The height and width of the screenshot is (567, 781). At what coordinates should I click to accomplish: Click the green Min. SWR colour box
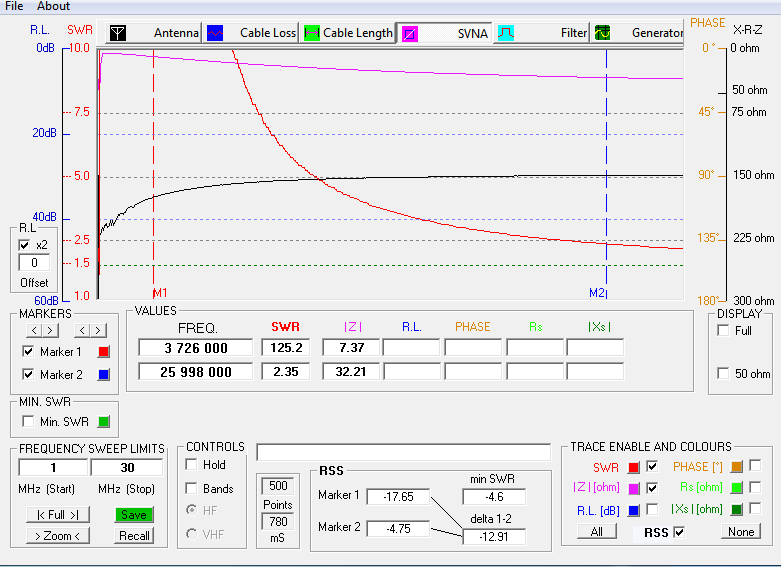pos(102,422)
